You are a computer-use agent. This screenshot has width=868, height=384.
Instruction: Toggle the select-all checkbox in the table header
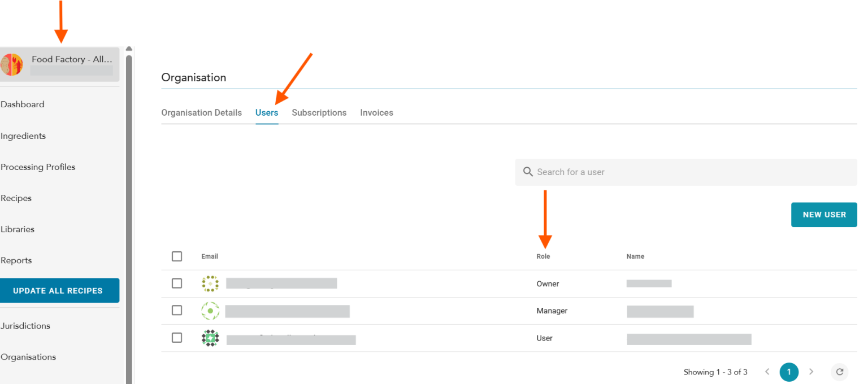(x=177, y=256)
